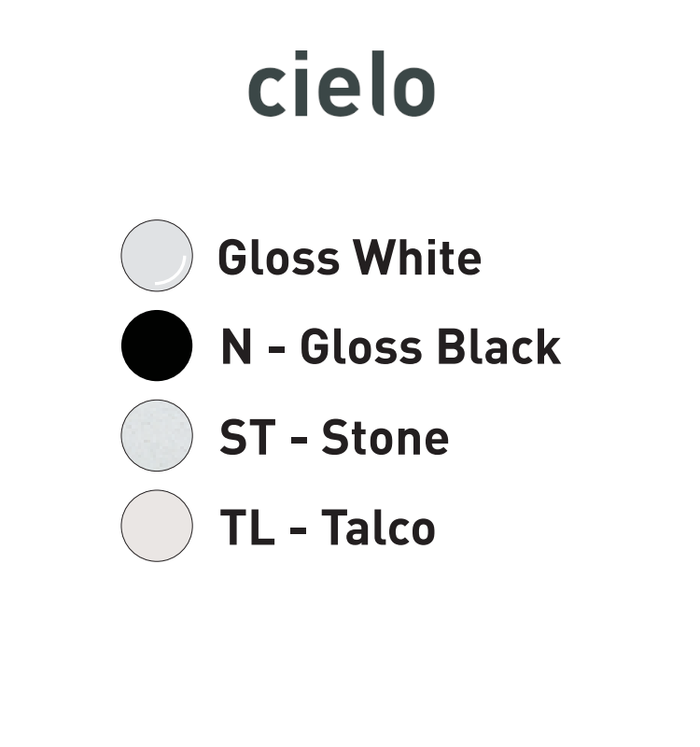
Task: Click the cielo brand logo
Action: tap(342, 86)
